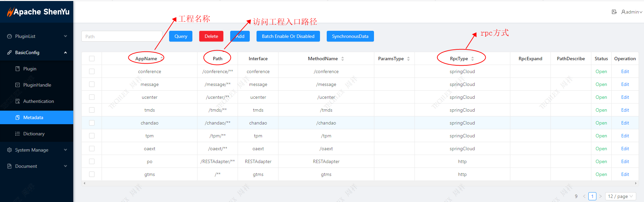
Task: Click the Query button
Action: [181, 36]
